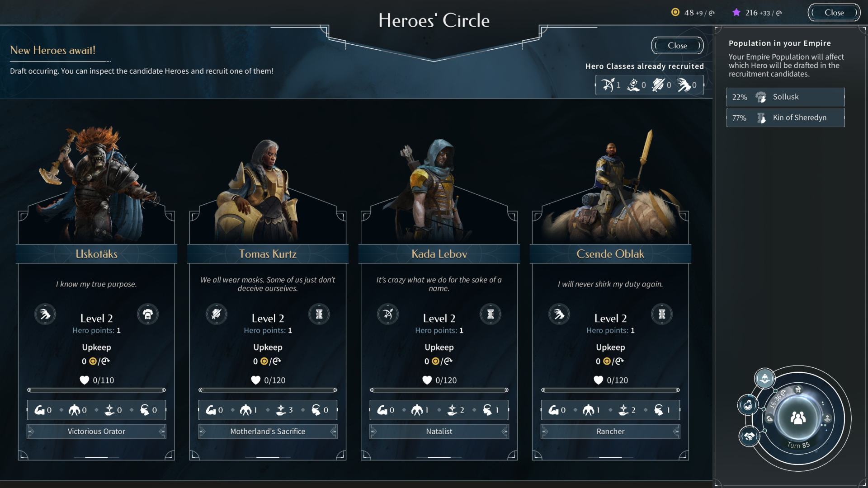Click Kada Lebov's archer class icon
Viewport: 868px width, 488px height.
click(x=388, y=314)
